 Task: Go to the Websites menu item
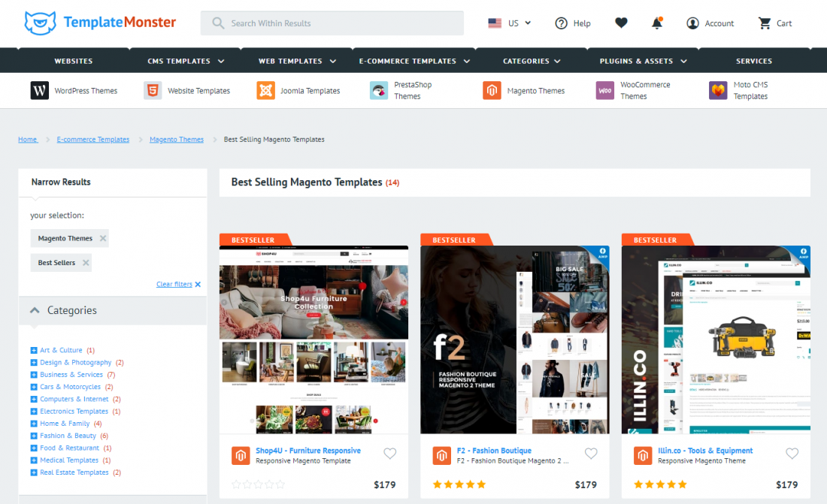coord(74,61)
